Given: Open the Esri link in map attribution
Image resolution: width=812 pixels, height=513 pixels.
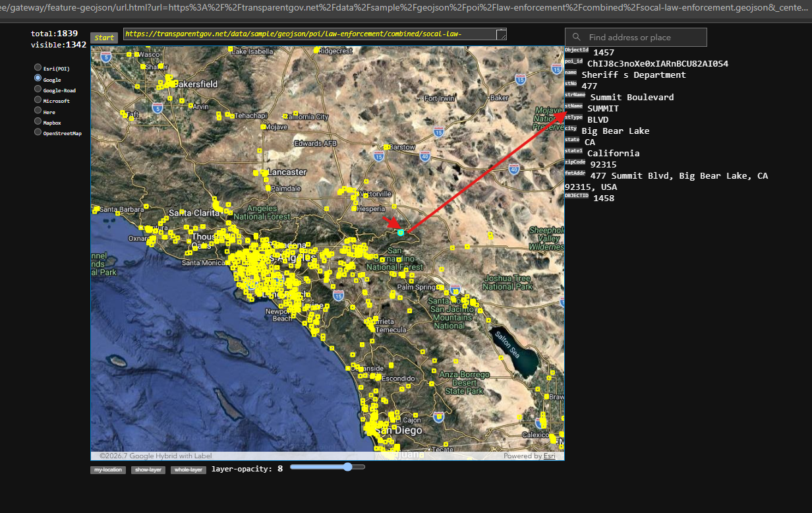Looking at the screenshot, I should click(549, 456).
